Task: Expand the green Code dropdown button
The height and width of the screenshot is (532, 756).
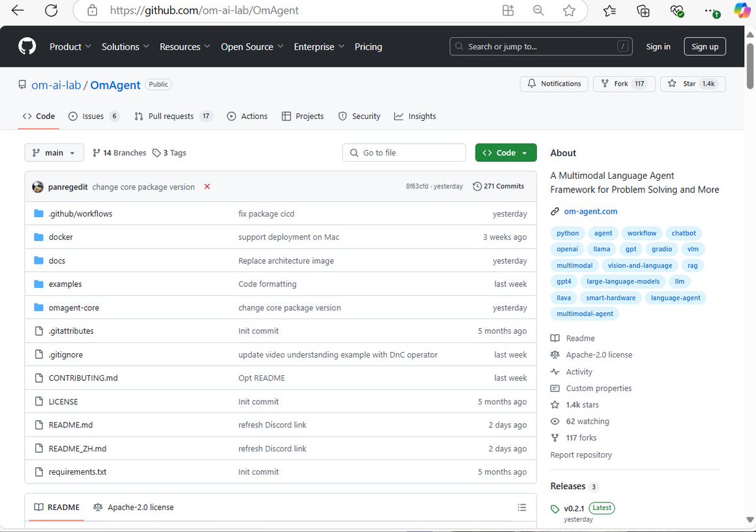Action: pyautogui.click(x=506, y=153)
